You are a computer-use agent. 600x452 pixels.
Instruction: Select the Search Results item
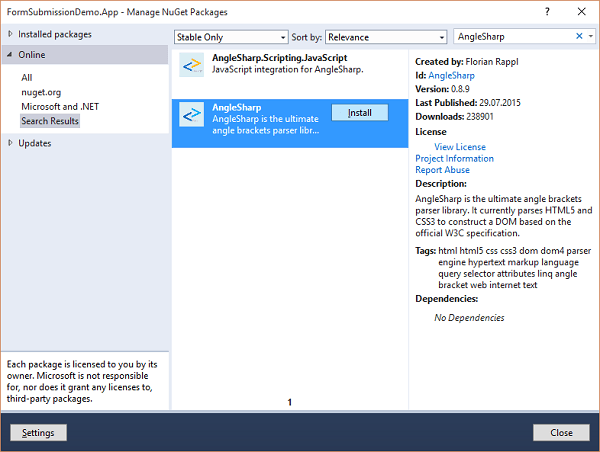[50, 121]
